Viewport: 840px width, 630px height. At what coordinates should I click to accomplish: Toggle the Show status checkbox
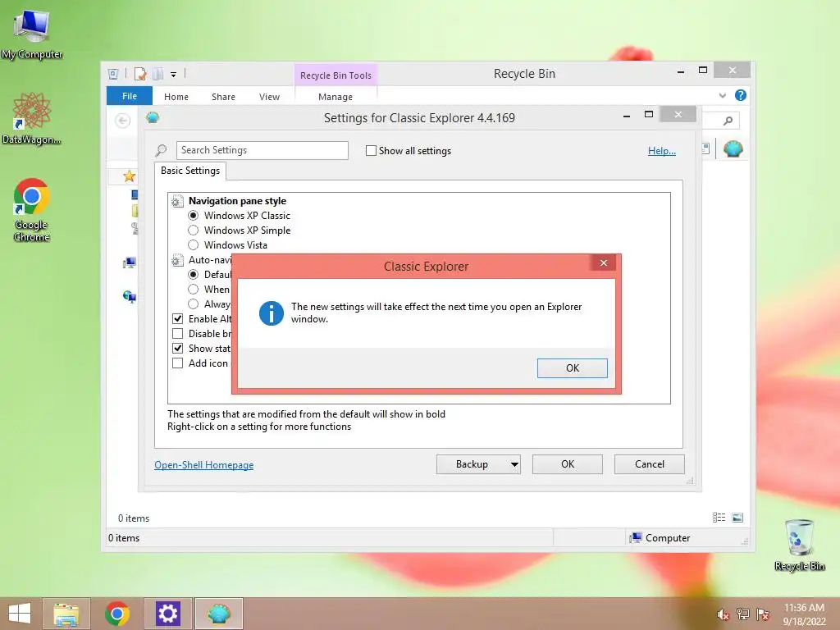[177, 348]
